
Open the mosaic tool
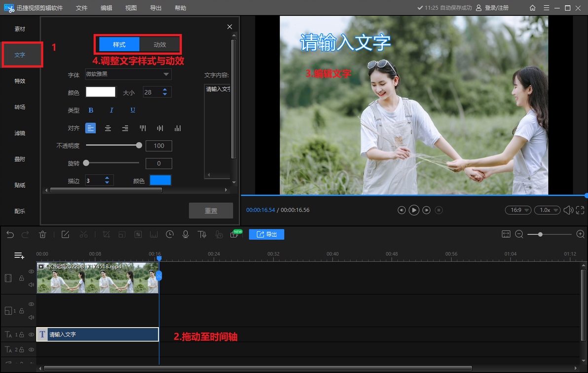pos(138,234)
